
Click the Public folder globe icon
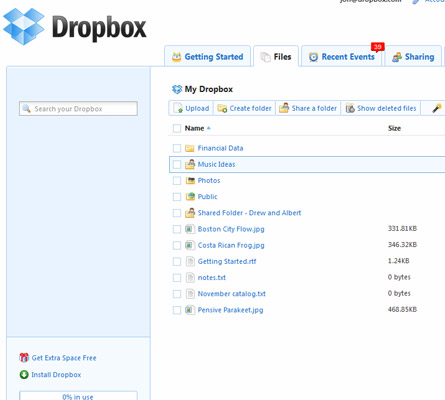(x=190, y=196)
